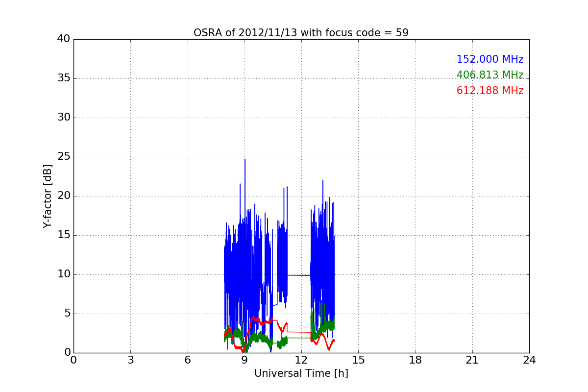Select the green 406.813 MHz legend label

pyautogui.click(x=490, y=75)
